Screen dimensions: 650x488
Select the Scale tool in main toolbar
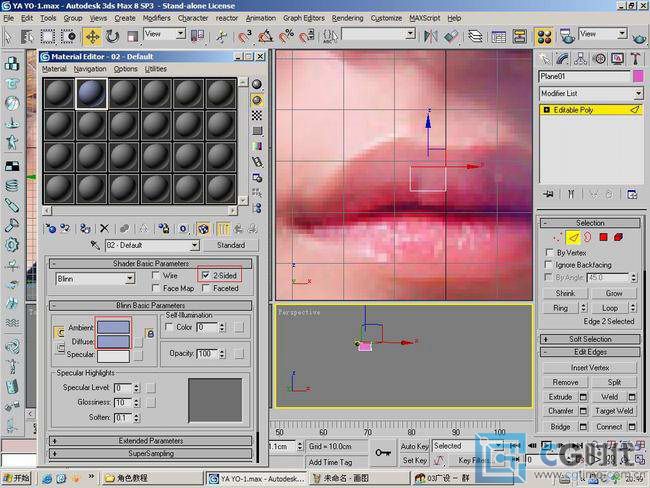click(132, 36)
